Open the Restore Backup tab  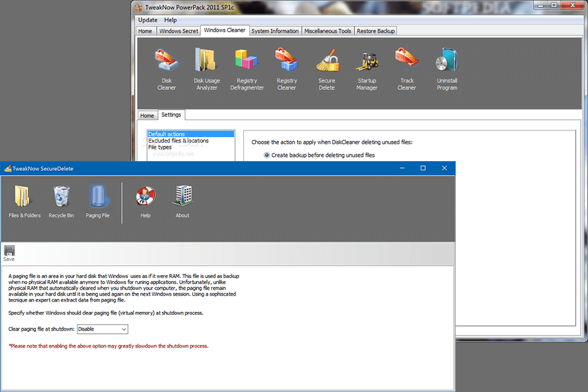[x=375, y=31]
